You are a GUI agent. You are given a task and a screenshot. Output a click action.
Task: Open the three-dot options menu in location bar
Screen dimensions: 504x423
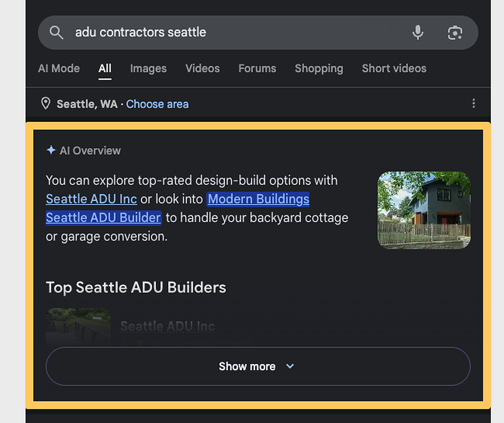[x=473, y=103]
